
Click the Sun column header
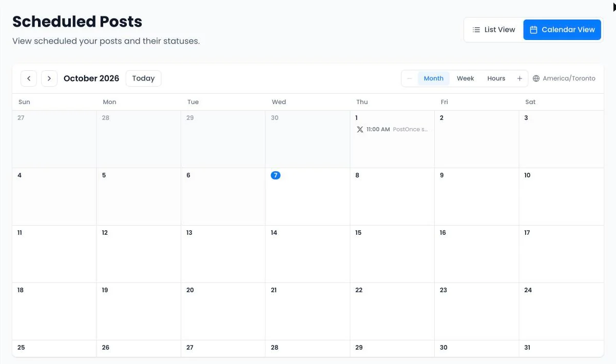24,102
